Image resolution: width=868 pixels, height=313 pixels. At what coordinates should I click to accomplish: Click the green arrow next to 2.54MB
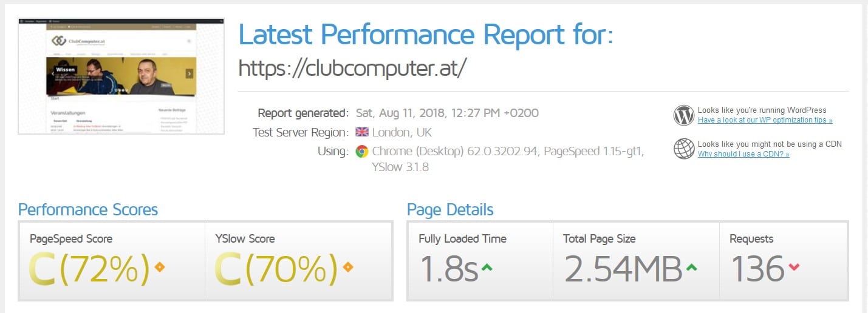click(691, 268)
